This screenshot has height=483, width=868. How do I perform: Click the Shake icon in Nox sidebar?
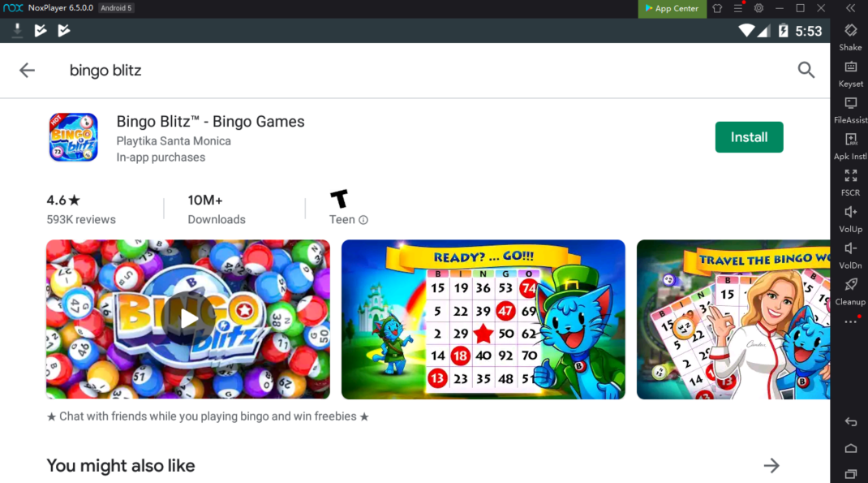[x=850, y=37]
